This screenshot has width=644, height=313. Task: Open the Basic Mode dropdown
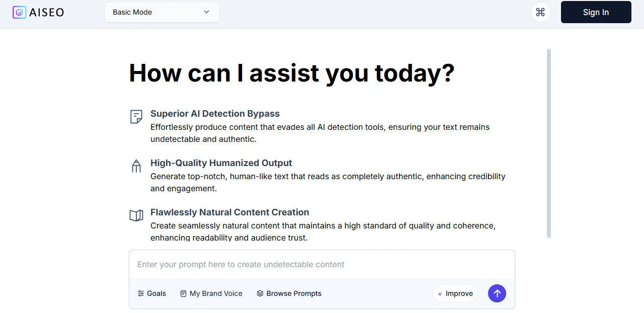tap(162, 12)
